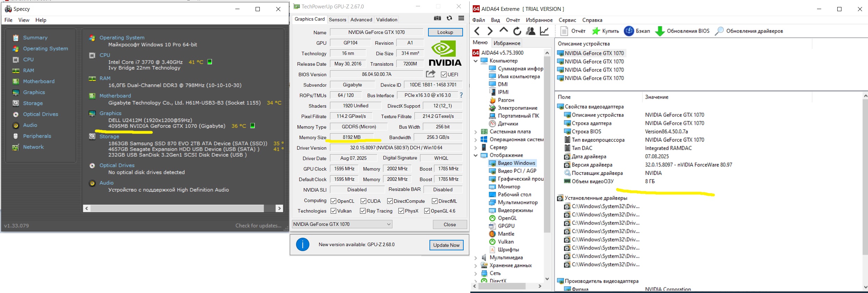This screenshot has width=868, height=293.
Task: Toggle the DirectCompute checkbox
Action: (x=390, y=201)
